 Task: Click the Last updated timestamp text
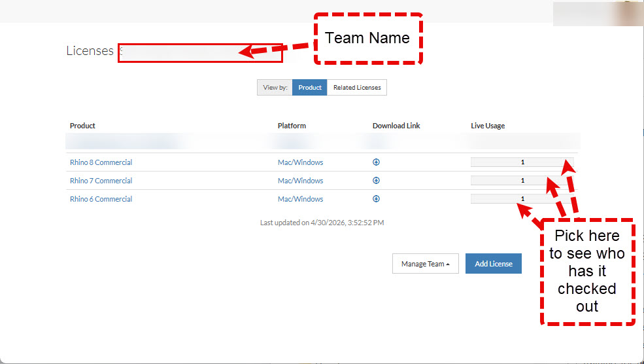(x=322, y=223)
